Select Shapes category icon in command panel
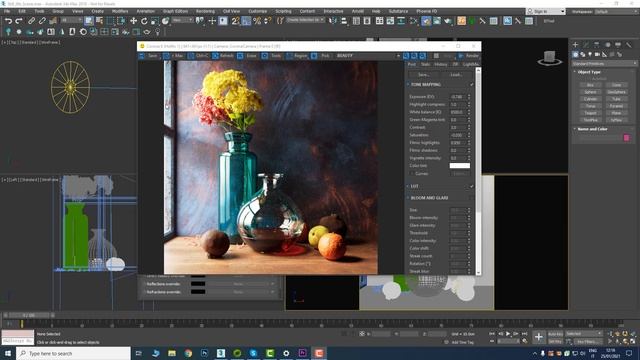 coord(582,54)
